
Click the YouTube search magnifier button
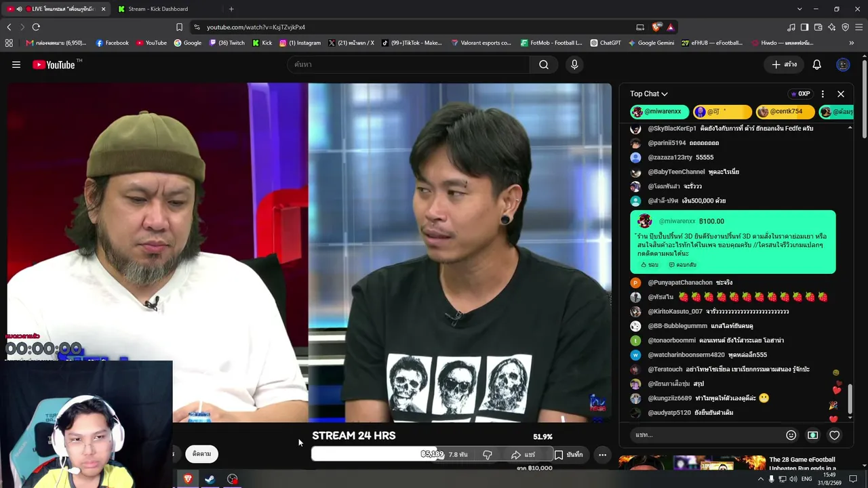(x=544, y=64)
